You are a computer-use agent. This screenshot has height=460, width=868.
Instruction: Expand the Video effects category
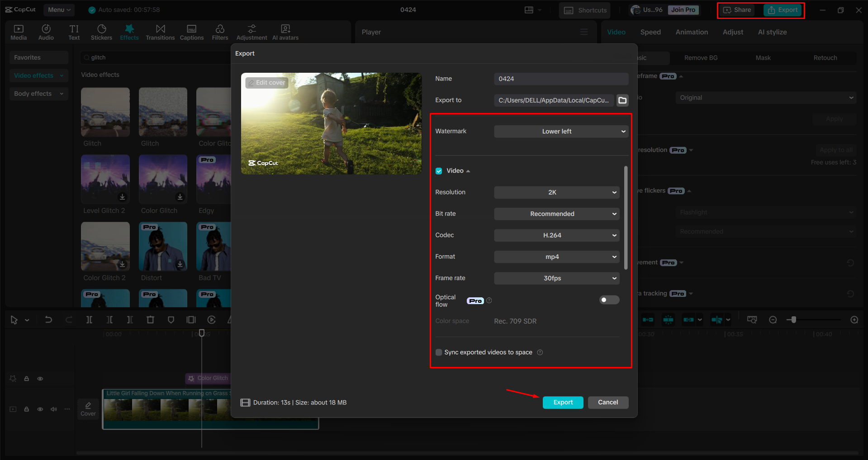coord(39,75)
